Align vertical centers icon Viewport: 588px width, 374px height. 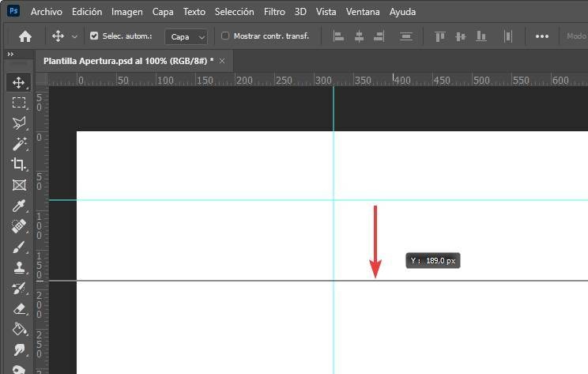461,36
